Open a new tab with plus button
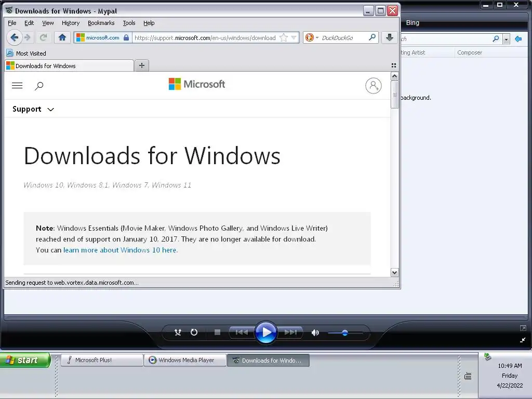 point(142,65)
